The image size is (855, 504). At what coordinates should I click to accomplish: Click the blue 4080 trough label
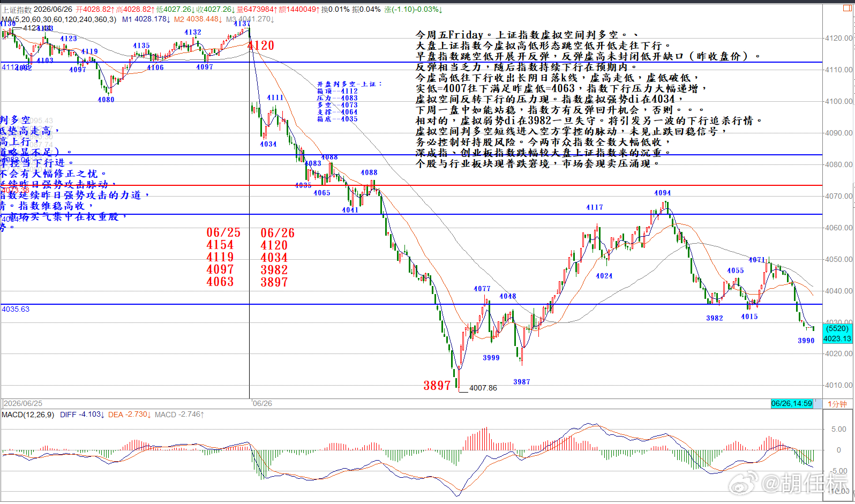(106, 99)
